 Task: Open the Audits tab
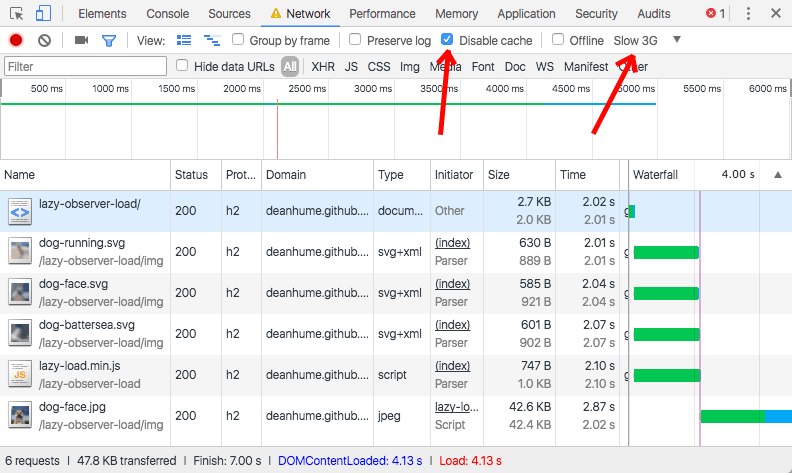click(x=654, y=14)
